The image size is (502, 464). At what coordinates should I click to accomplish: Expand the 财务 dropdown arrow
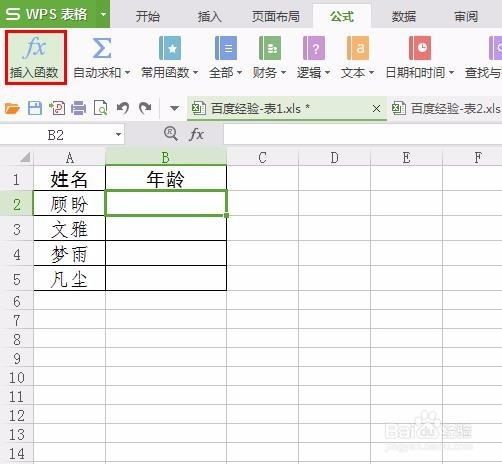tap(283, 72)
